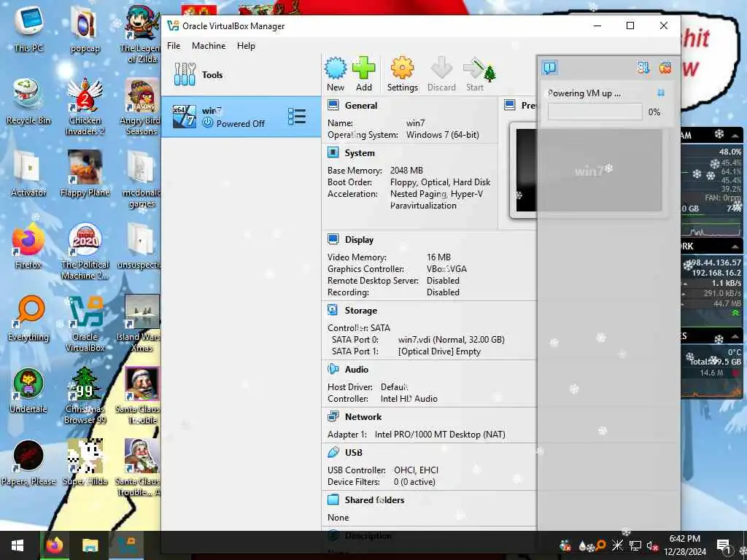The image size is (747, 560).
Task: Click the Audio speaker icon
Action: tap(333, 369)
